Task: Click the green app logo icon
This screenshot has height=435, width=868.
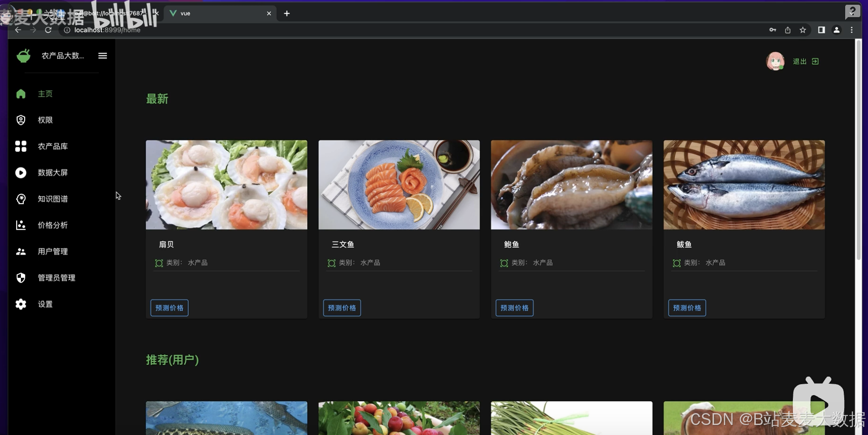Action: tap(23, 56)
